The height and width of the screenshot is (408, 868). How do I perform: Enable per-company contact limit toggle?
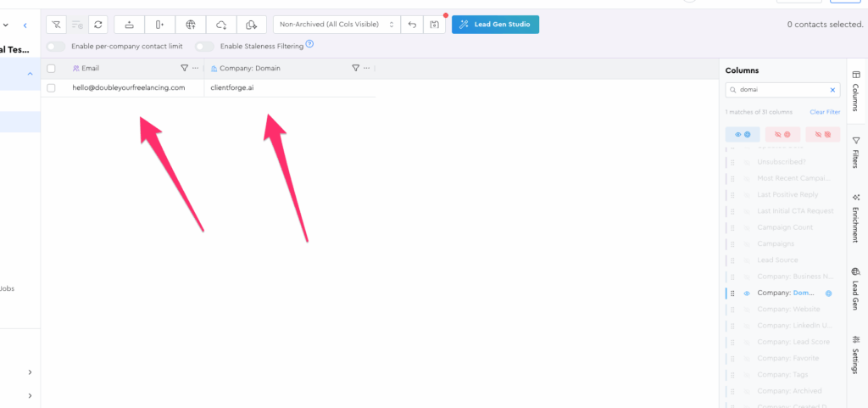click(x=57, y=46)
